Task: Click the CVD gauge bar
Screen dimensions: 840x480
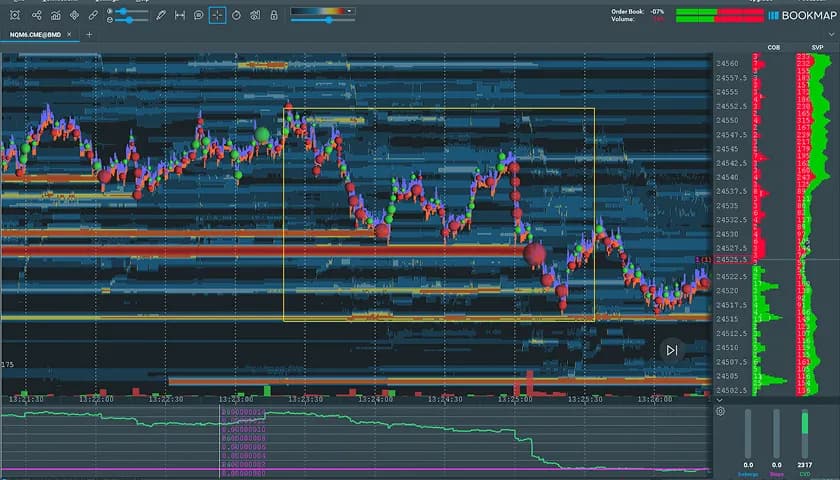Action: coord(805,433)
